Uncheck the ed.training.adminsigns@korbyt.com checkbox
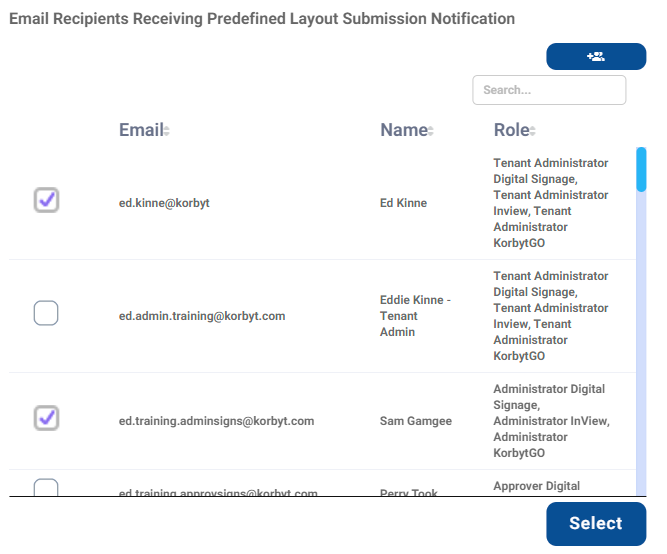This screenshot has height=554, width=667. [x=46, y=418]
